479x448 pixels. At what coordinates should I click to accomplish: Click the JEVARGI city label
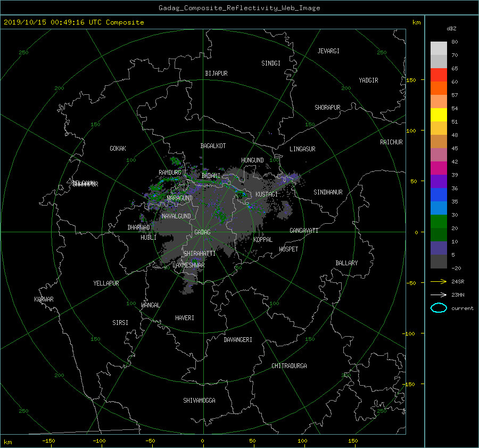(328, 51)
